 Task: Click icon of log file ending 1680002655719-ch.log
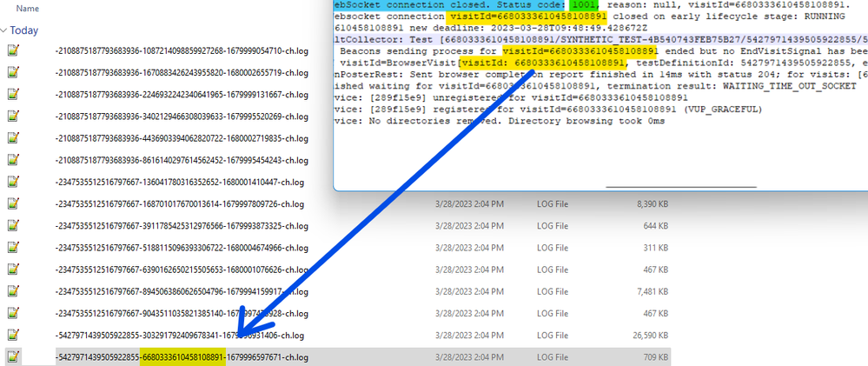click(x=13, y=73)
